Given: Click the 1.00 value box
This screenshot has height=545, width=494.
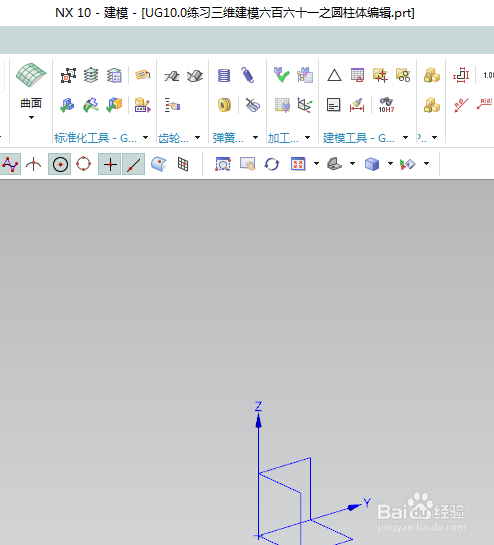Looking at the screenshot, I should (x=488, y=75).
